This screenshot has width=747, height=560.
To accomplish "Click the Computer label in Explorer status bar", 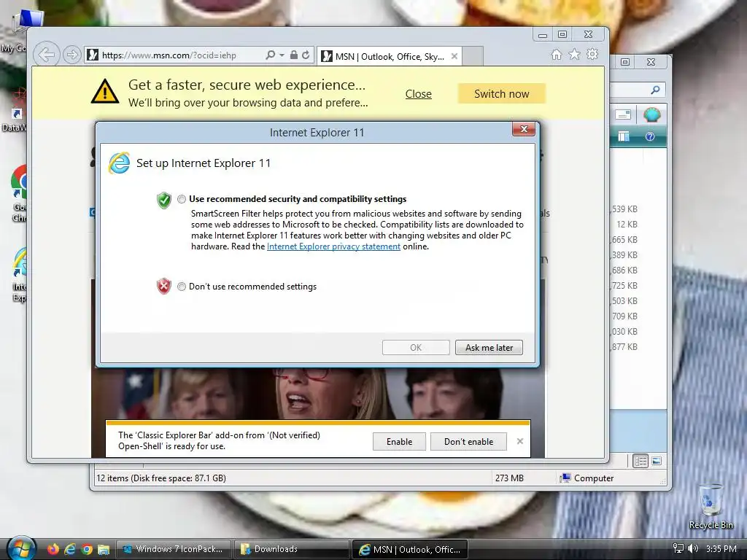I will point(594,478).
